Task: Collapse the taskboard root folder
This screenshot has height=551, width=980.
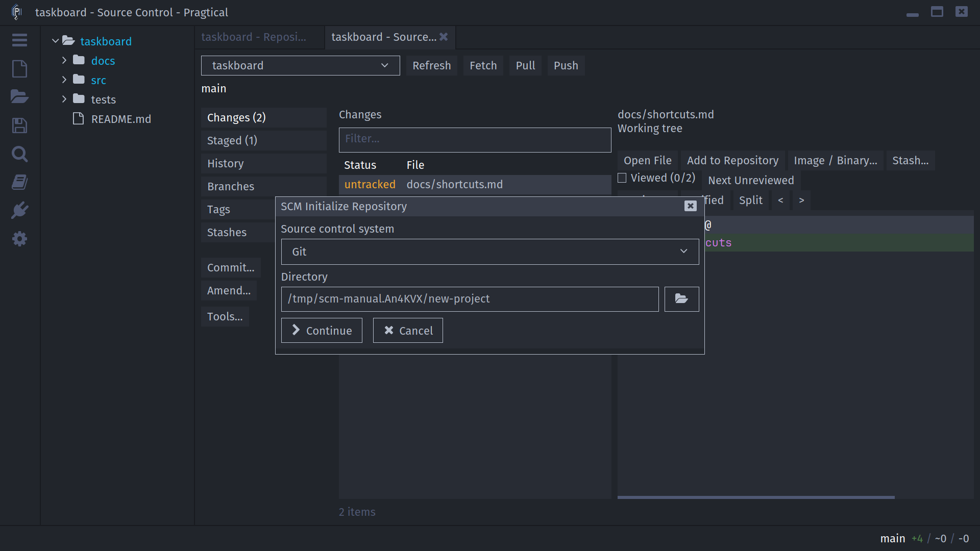Action: click(x=55, y=41)
